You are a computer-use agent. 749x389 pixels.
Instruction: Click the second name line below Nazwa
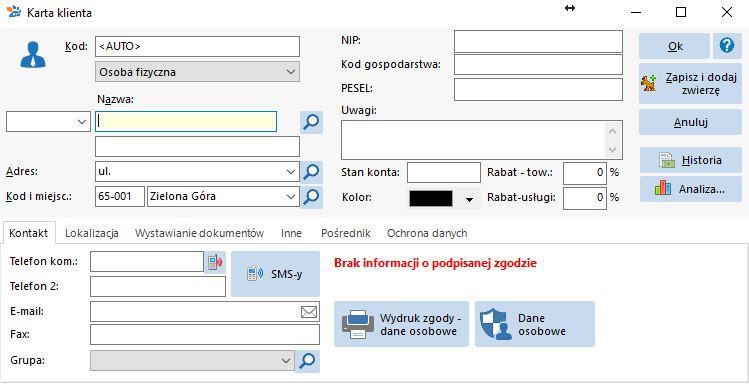[197, 147]
